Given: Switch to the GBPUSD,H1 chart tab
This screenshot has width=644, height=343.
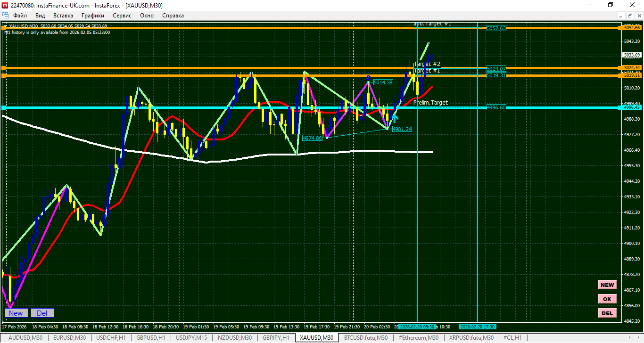Looking at the screenshot, I should coord(151,338).
